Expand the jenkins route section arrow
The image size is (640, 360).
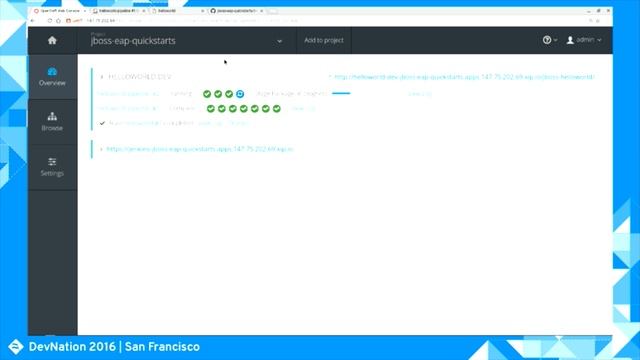(x=101, y=149)
